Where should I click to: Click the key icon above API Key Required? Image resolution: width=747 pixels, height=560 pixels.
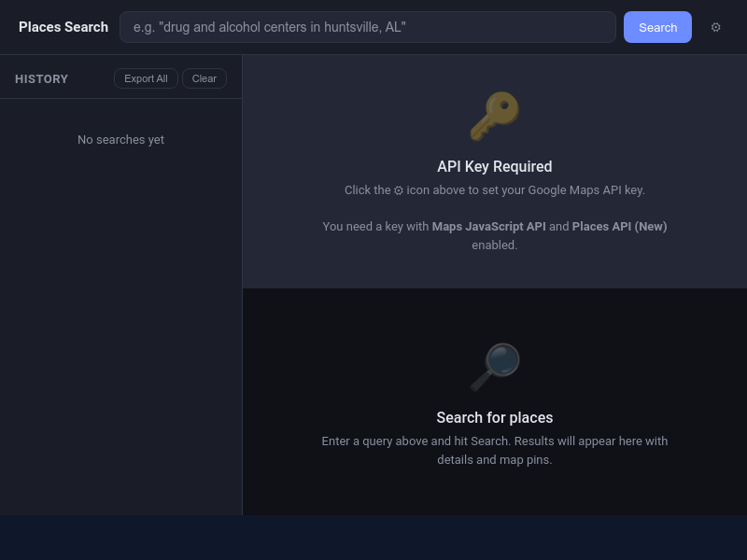(494, 115)
